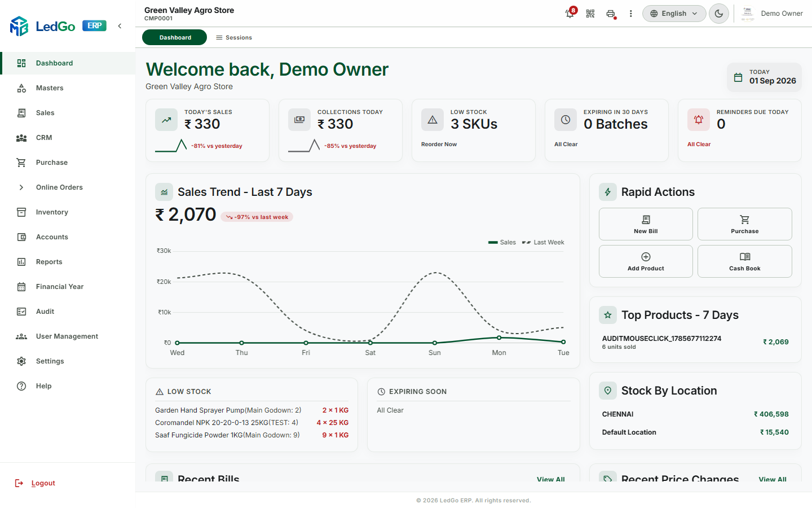Viewport: 812px width, 508px height.
Task: Click Garden Hand Sprayer Pump low stock row
Action: coord(251,410)
